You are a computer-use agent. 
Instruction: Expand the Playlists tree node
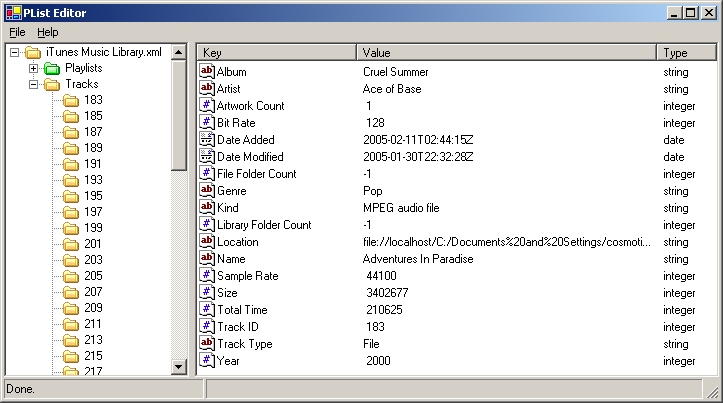coord(33,68)
